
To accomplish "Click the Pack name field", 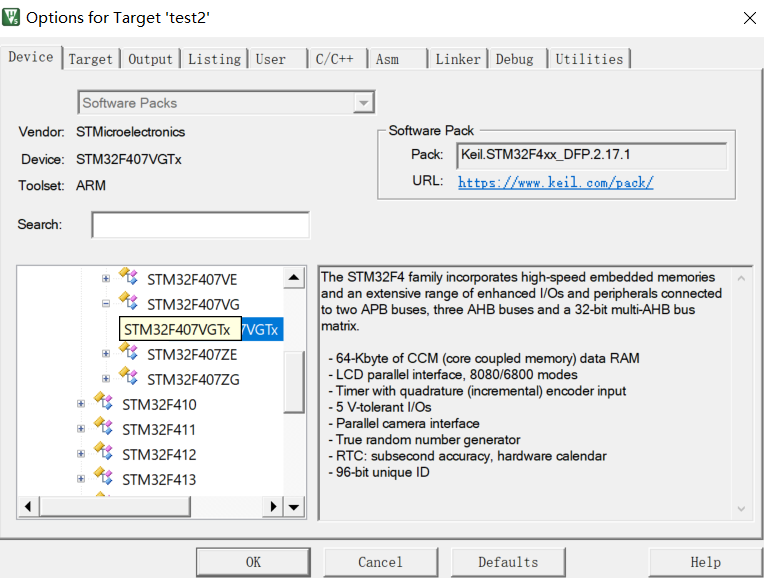I will 592,155.
